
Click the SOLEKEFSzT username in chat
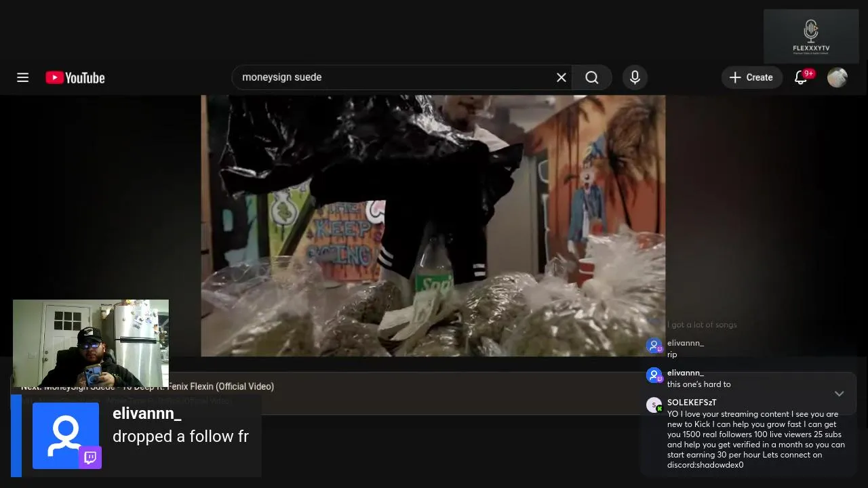pos(692,403)
